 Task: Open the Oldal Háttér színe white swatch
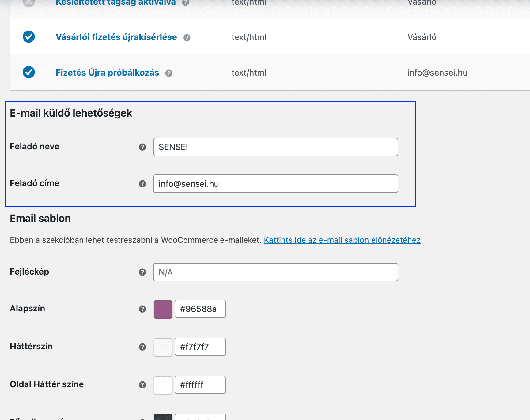[x=163, y=385]
